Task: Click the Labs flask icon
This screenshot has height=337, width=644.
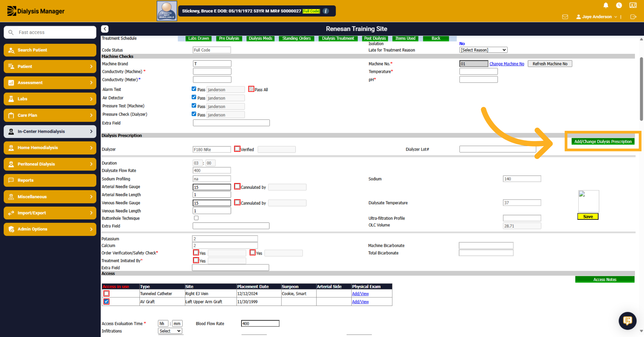Action: coord(11,99)
